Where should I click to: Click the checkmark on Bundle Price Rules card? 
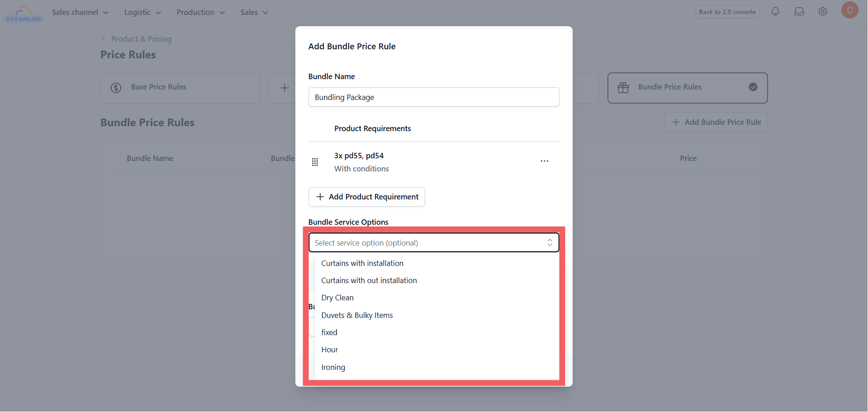(x=753, y=87)
